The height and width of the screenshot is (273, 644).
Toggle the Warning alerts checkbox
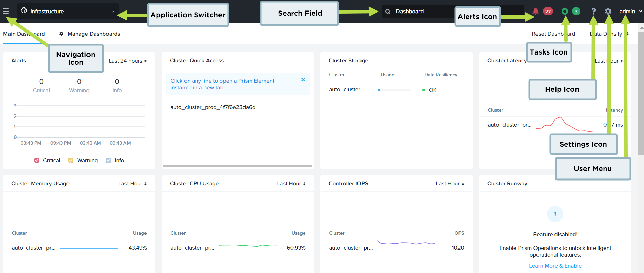tap(71, 160)
